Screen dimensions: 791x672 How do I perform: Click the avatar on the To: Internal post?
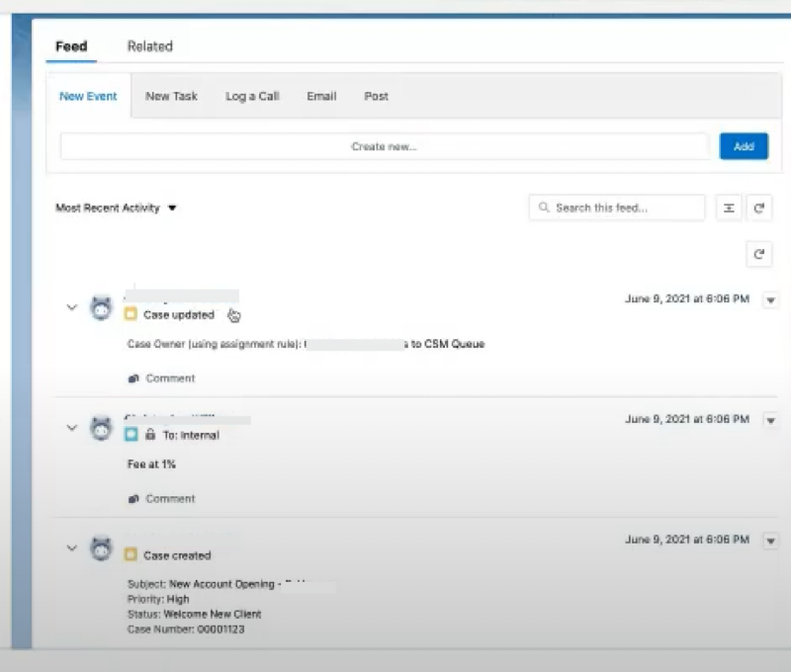[101, 429]
